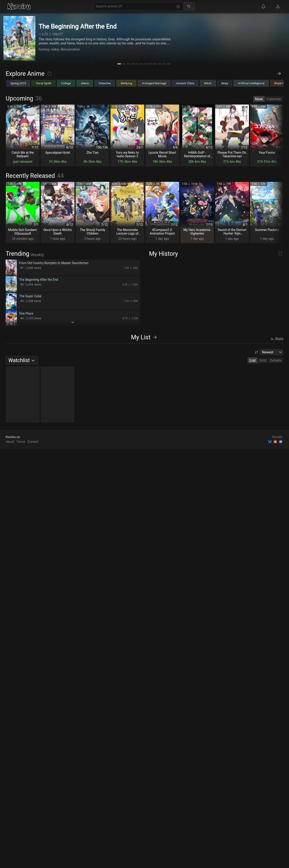Clear My History with trash icon
This screenshot has width=289, height=868.
(x=280, y=254)
